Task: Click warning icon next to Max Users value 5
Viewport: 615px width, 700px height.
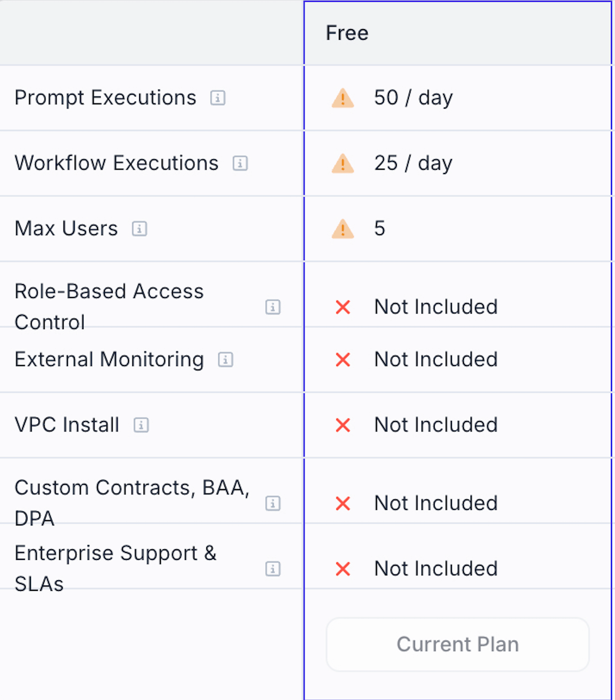Action: coord(342,229)
